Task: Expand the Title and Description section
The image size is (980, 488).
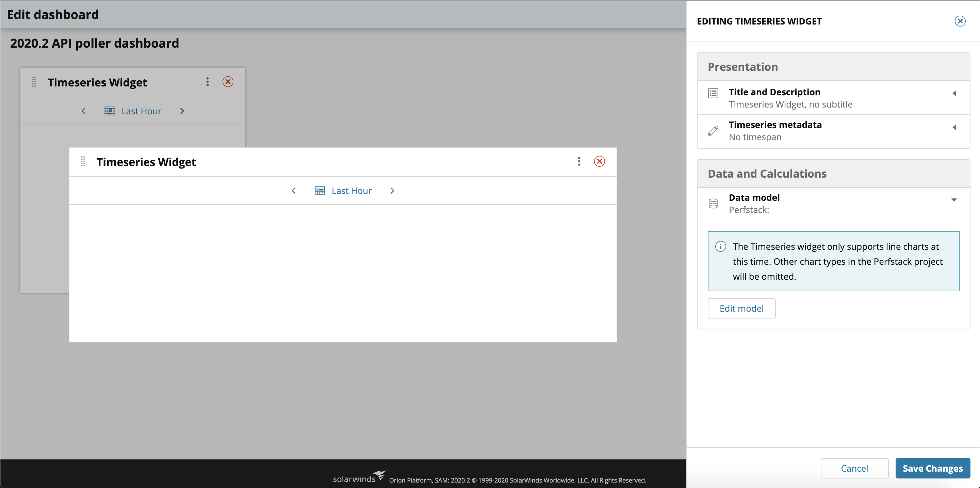Action: (x=954, y=93)
